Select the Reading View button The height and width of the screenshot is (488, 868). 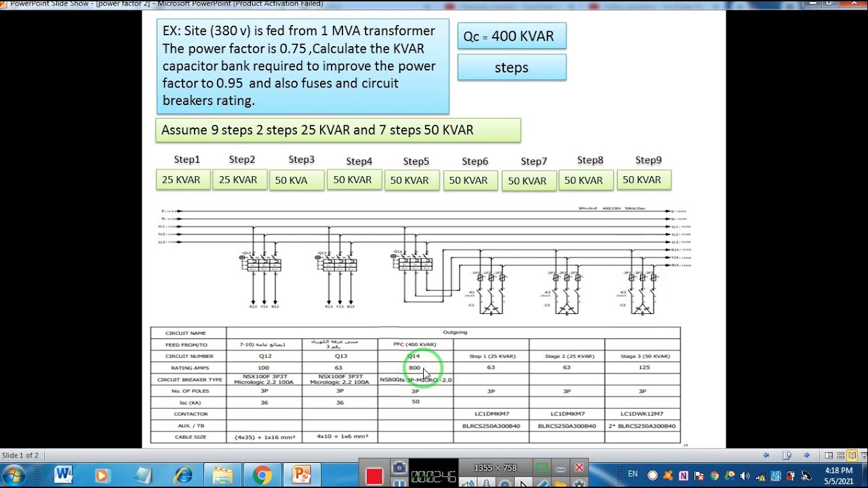point(853,455)
